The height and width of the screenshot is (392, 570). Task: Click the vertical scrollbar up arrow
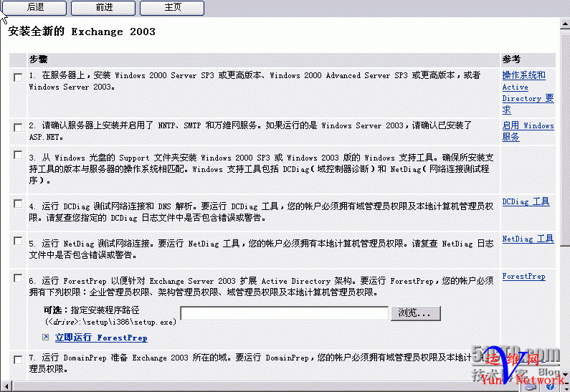click(x=565, y=24)
